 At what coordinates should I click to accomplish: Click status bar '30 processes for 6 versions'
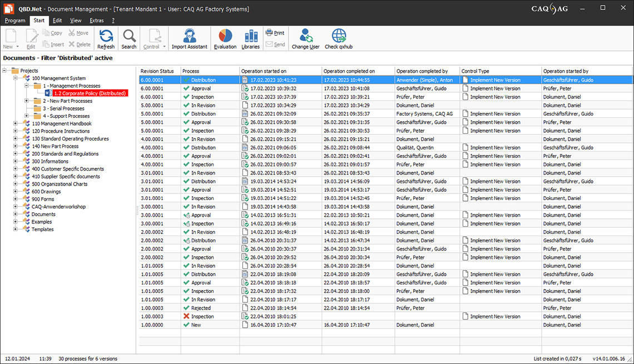[x=88, y=359]
